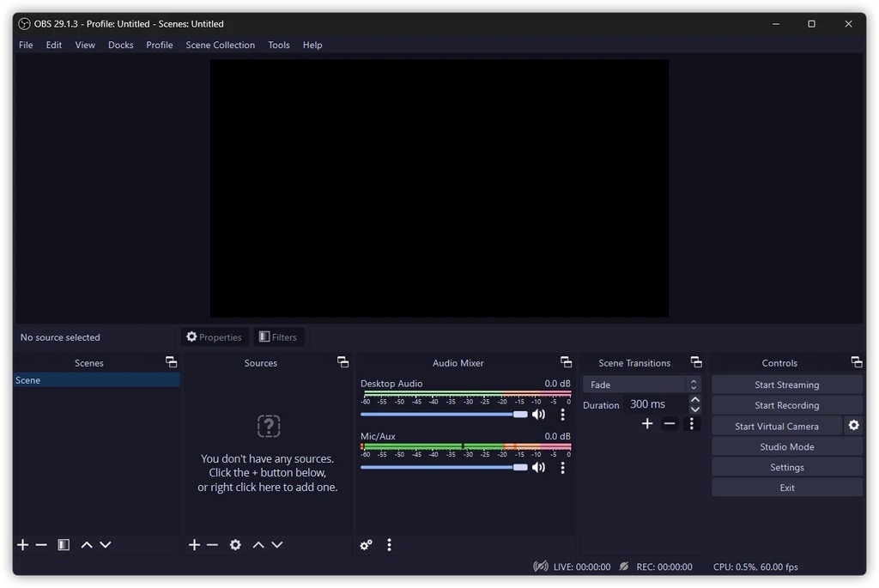Open Desktop Audio options via the dots icon
Image resolution: width=879 pixels, height=588 pixels.
click(x=563, y=414)
